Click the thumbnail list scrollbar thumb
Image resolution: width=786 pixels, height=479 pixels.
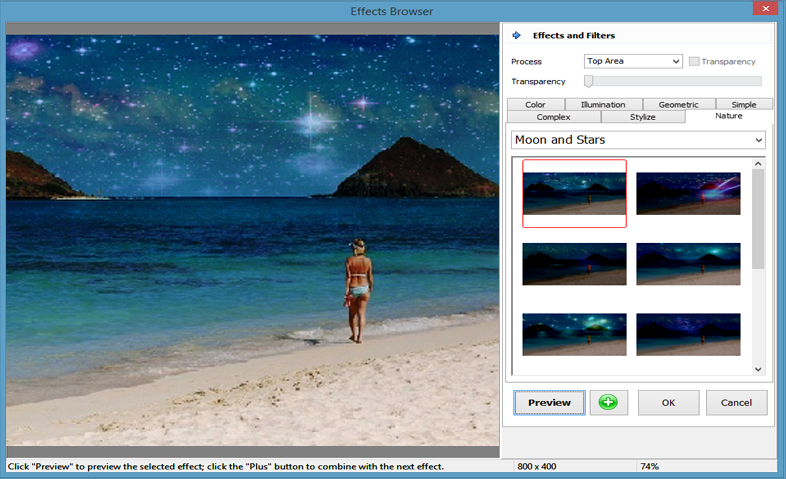758,219
